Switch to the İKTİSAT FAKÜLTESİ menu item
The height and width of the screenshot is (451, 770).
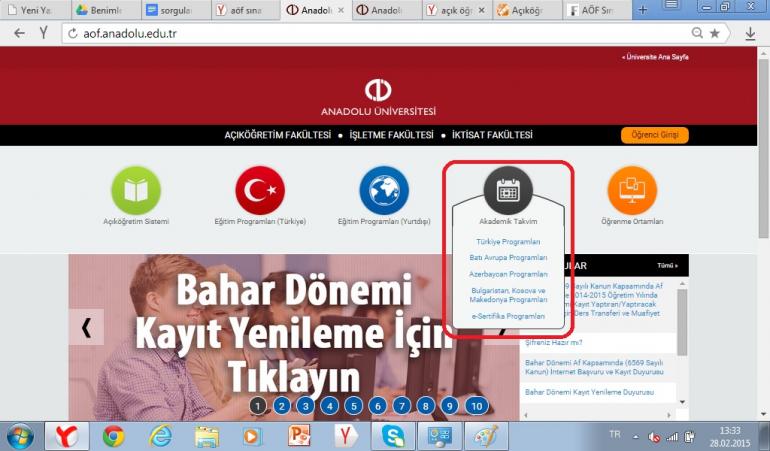click(492, 135)
